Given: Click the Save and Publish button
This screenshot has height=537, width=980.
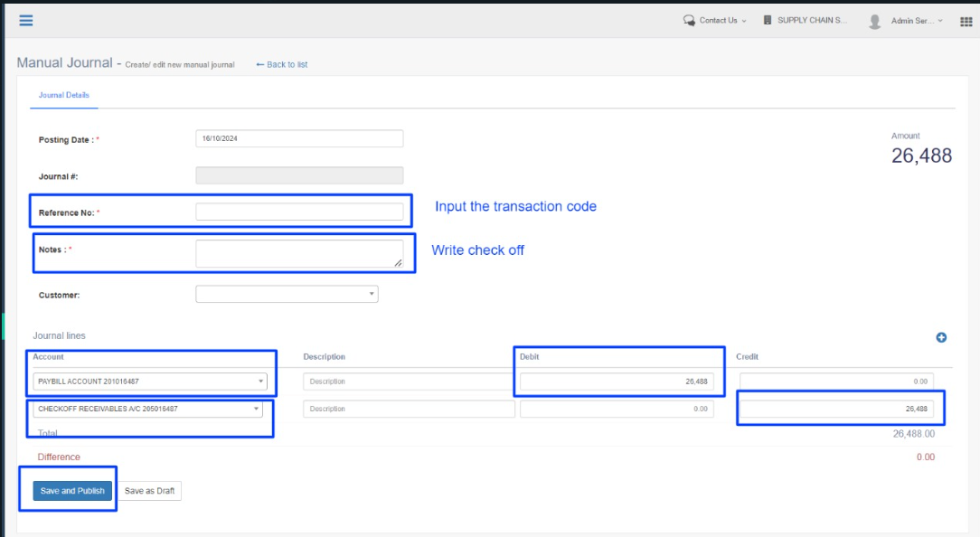Looking at the screenshot, I should (72, 491).
